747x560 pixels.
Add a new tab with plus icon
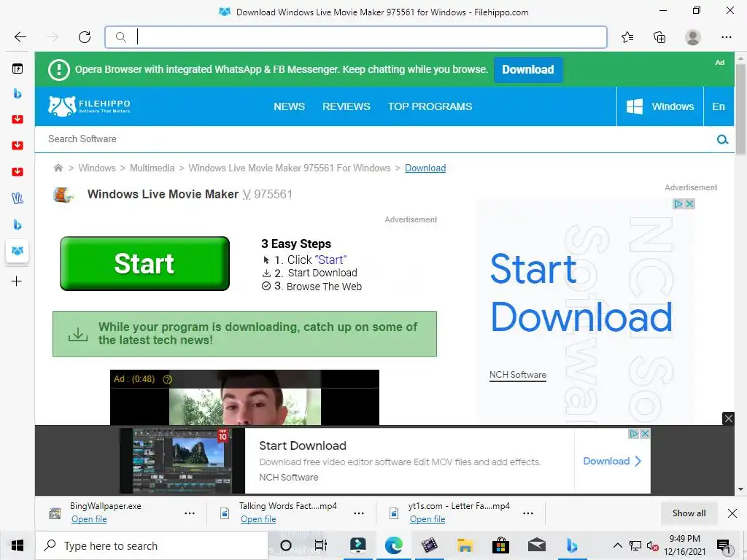17,281
